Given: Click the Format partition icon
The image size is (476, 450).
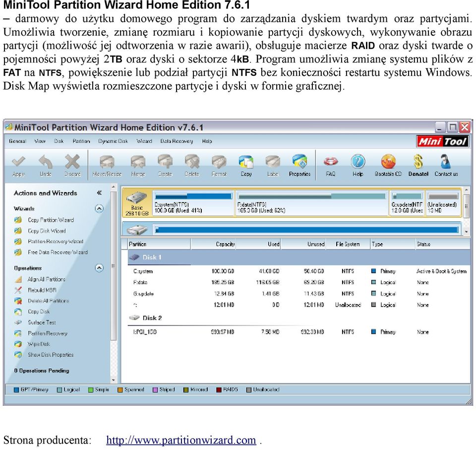Looking at the screenshot, I should [x=219, y=161].
